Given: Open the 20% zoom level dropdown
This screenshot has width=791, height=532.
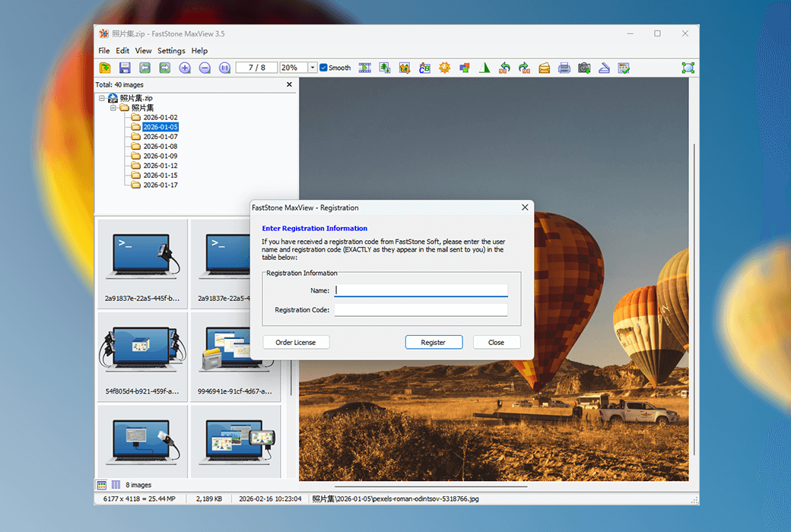Looking at the screenshot, I should tap(313, 68).
